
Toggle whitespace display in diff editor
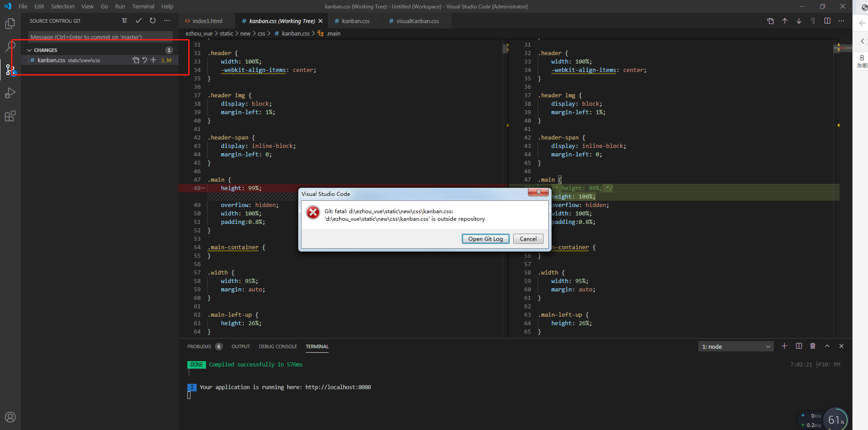[x=813, y=21]
